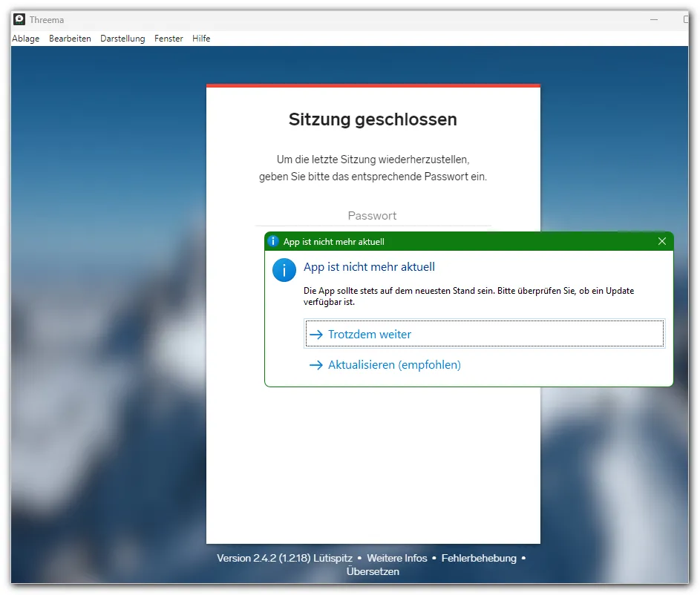
Task: Minimize the Threema window
Action: [654, 19]
